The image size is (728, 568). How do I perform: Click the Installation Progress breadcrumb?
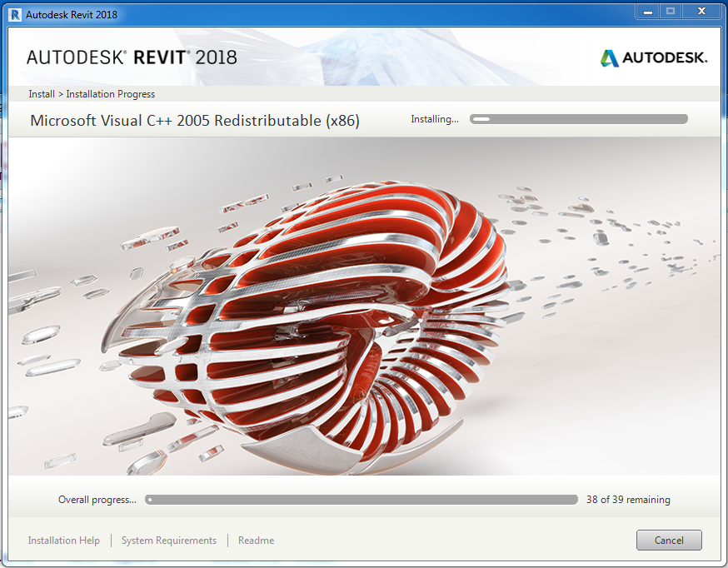pos(111,94)
